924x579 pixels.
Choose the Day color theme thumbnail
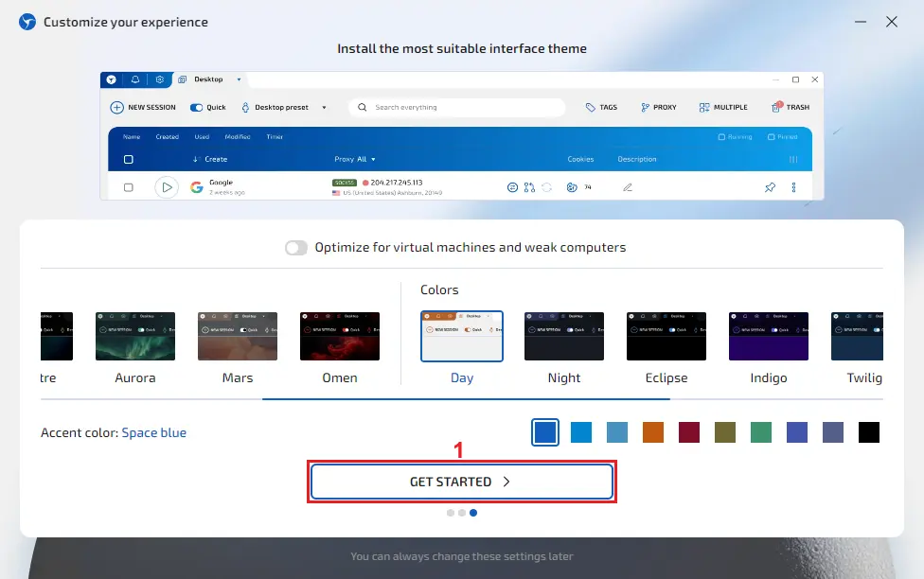pos(462,336)
